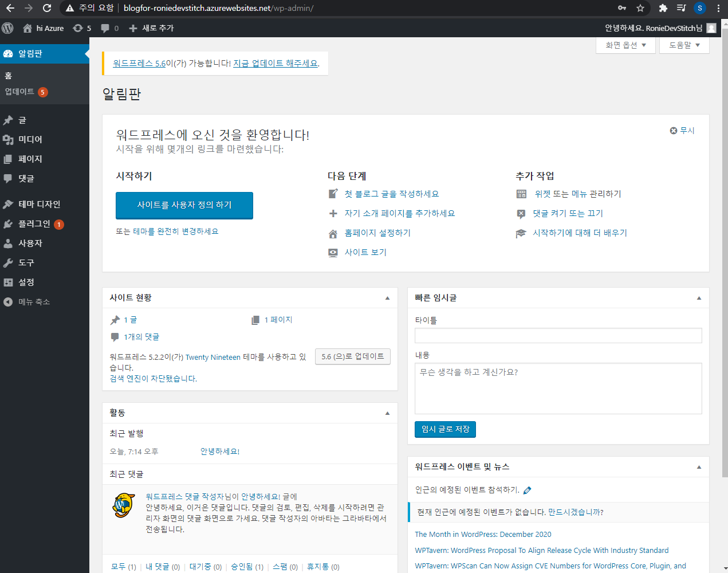Image resolution: width=728 pixels, height=573 pixels.
Task: Click the browser media control icon
Action: [681, 8]
